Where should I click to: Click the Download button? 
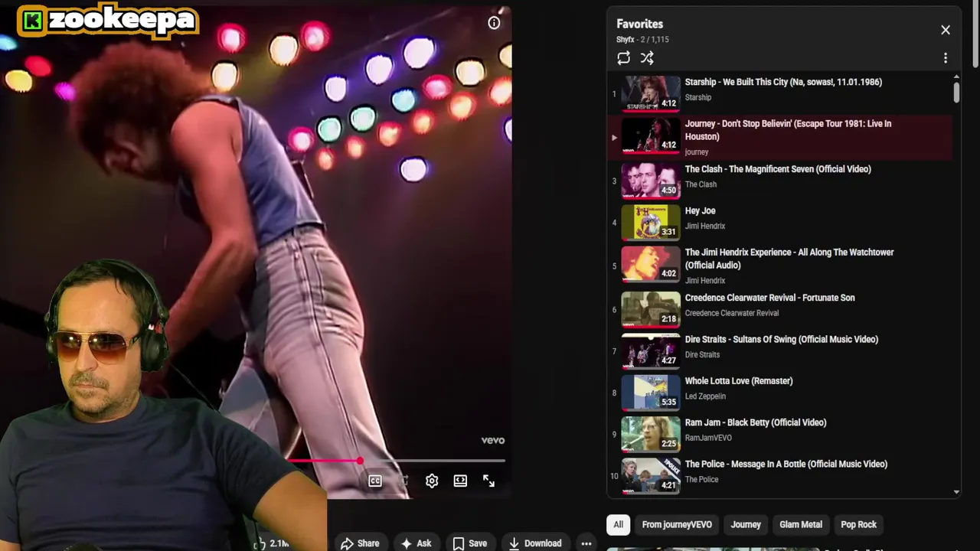click(x=535, y=543)
